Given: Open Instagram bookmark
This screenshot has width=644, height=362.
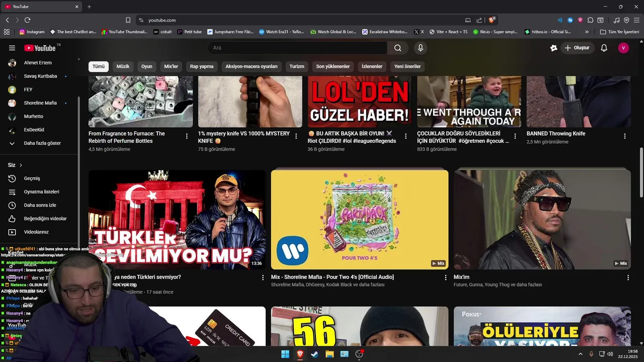Looking at the screenshot, I should pos(32,32).
